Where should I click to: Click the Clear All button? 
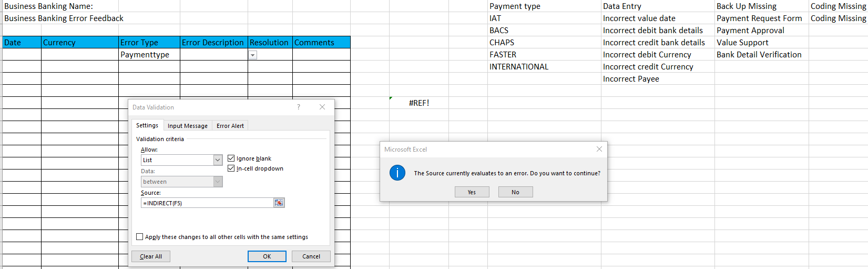(x=151, y=256)
